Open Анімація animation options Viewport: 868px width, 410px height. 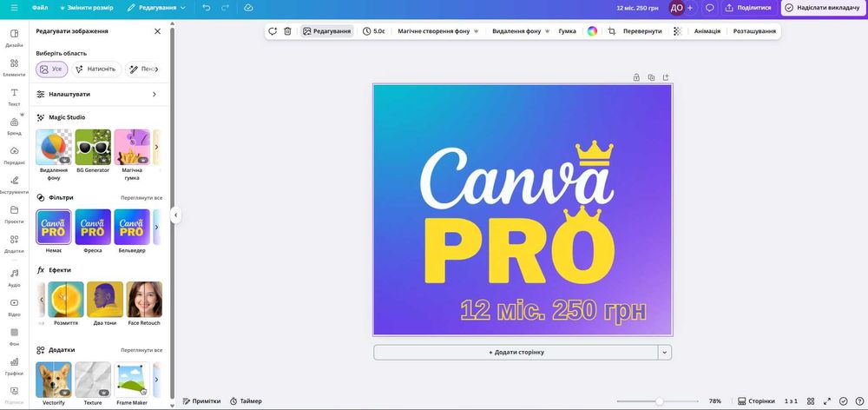pyautogui.click(x=707, y=31)
